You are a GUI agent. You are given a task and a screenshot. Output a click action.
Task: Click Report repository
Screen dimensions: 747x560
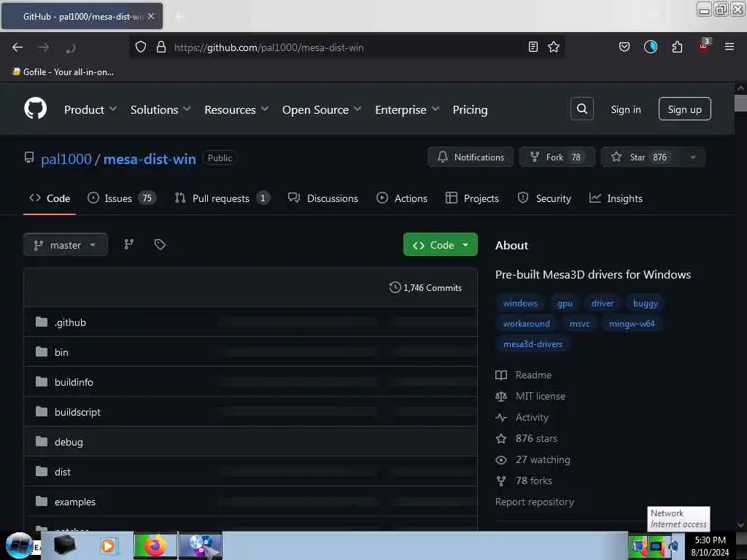pos(535,502)
